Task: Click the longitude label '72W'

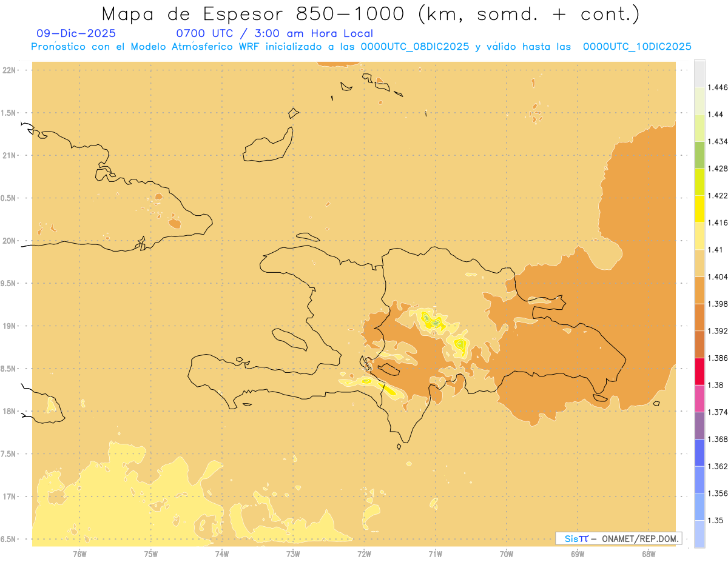Action: coord(364,554)
